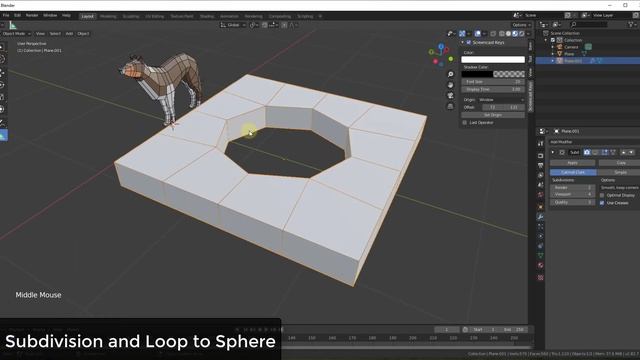The image size is (640, 360).
Task: Click the outliner filter funnel icon
Action: tap(631, 25)
